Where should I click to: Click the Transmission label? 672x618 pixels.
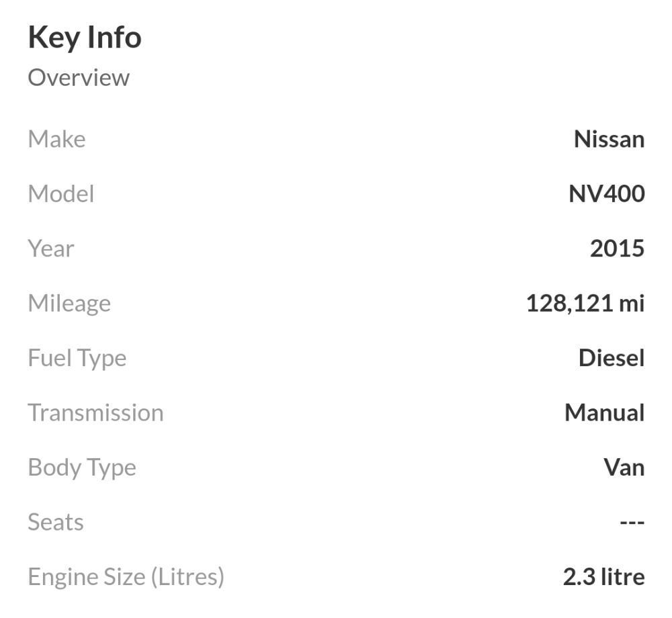(x=95, y=412)
